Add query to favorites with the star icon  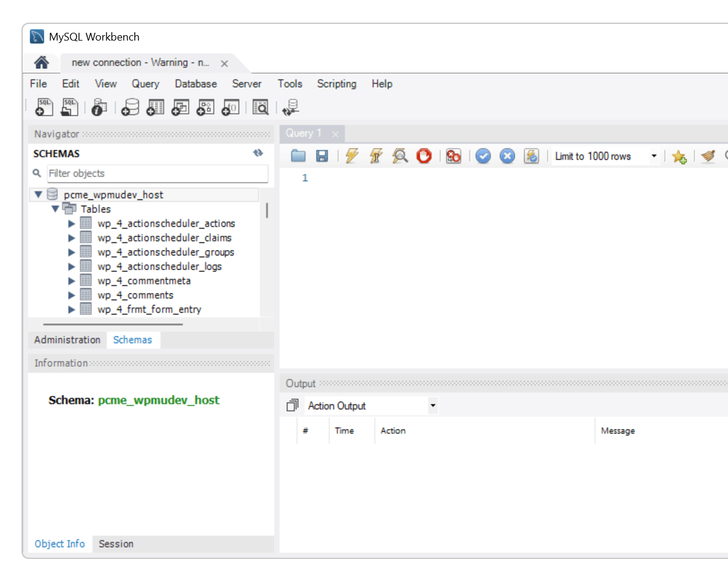coord(679,156)
